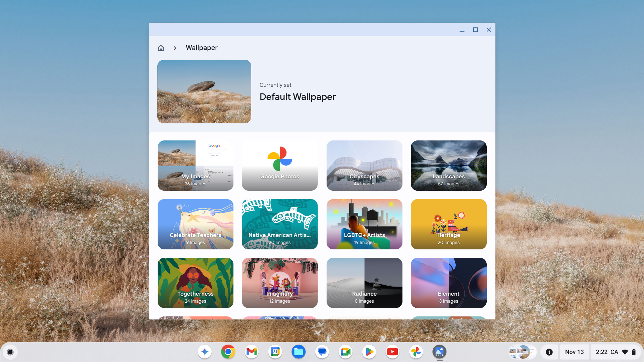Open Google Meet from the shelf
The image size is (644, 362).
pyautogui.click(x=345, y=352)
